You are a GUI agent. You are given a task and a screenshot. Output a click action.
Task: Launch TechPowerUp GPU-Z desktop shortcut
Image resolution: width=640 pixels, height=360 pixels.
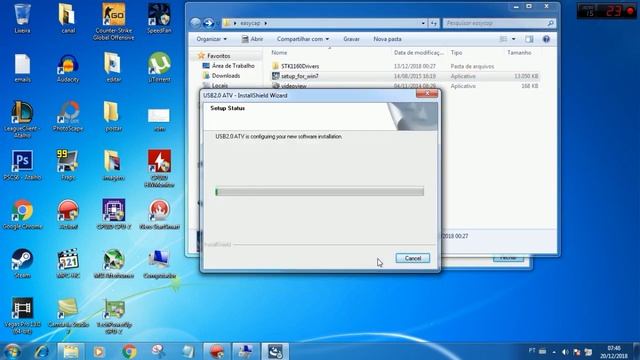click(x=113, y=316)
